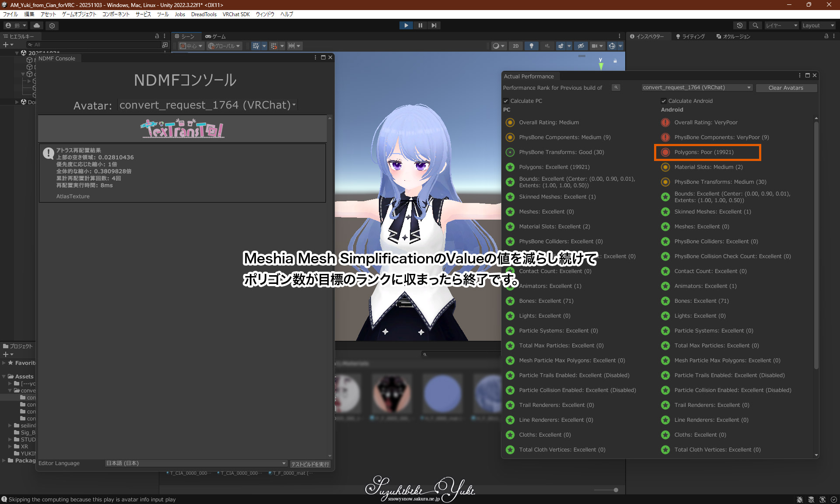This screenshot has width=840, height=504.
Task: Toggle 2D view mode button
Action: click(516, 46)
